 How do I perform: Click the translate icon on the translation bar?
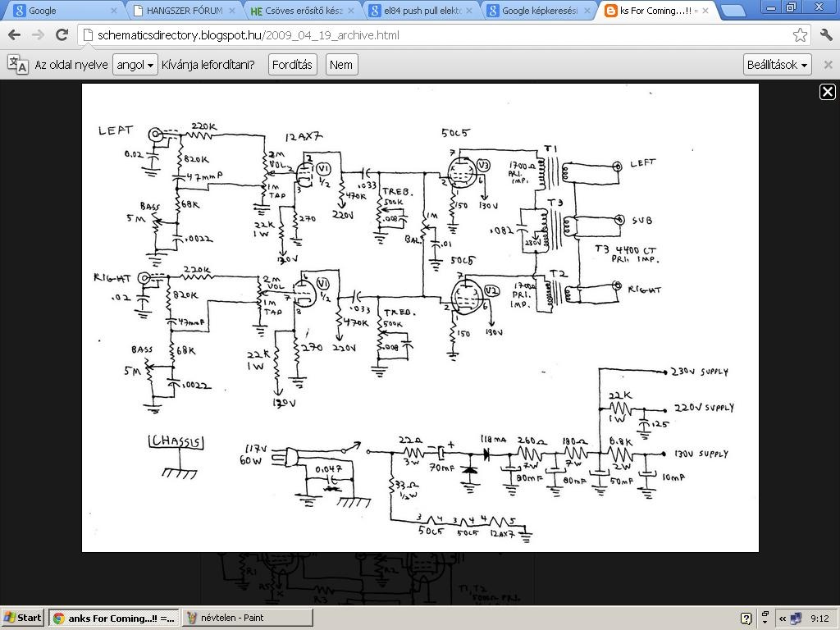(x=18, y=65)
